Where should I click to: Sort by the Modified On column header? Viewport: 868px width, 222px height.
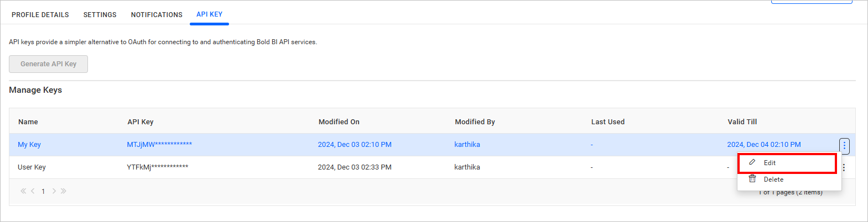339,122
